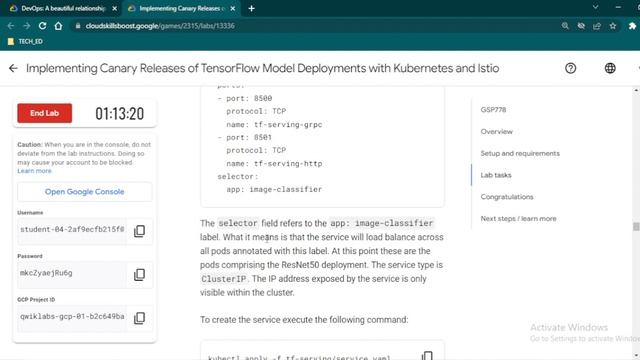Select the password mkcZyaejRu6g text

point(46,273)
